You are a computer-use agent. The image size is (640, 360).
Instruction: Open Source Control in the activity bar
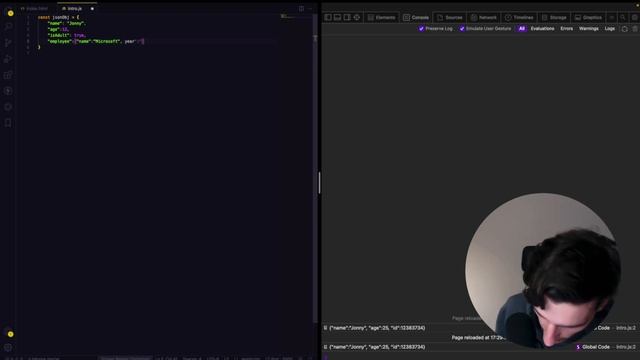[x=8, y=43]
